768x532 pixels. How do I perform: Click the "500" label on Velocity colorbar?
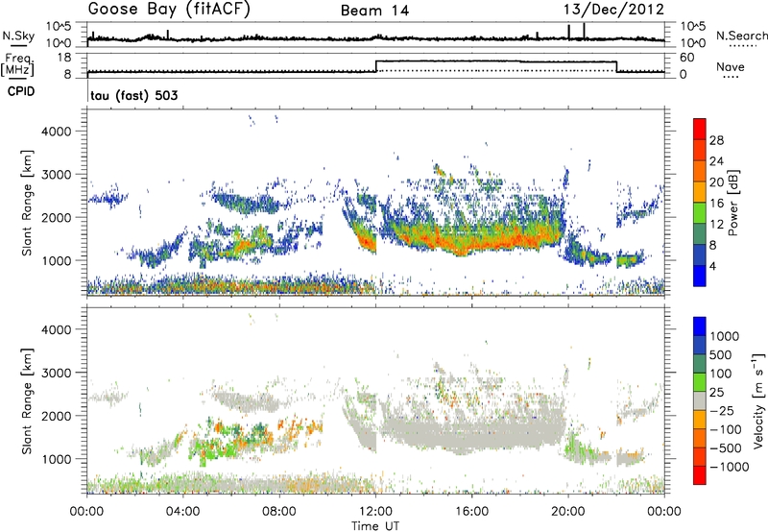coord(722,355)
